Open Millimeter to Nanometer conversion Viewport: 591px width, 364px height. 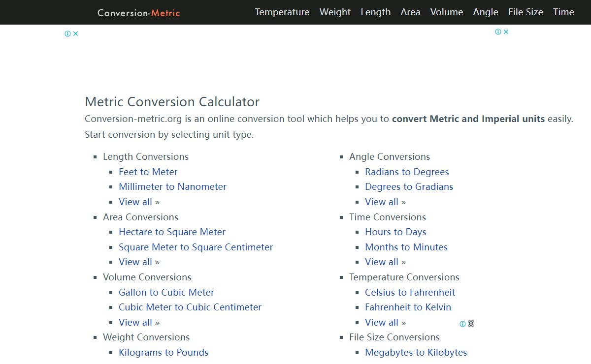coord(172,186)
